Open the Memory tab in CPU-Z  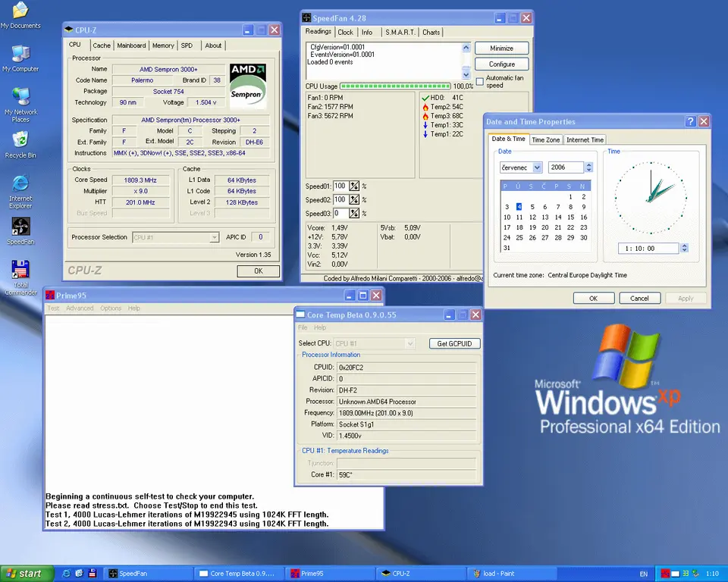[163, 45]
